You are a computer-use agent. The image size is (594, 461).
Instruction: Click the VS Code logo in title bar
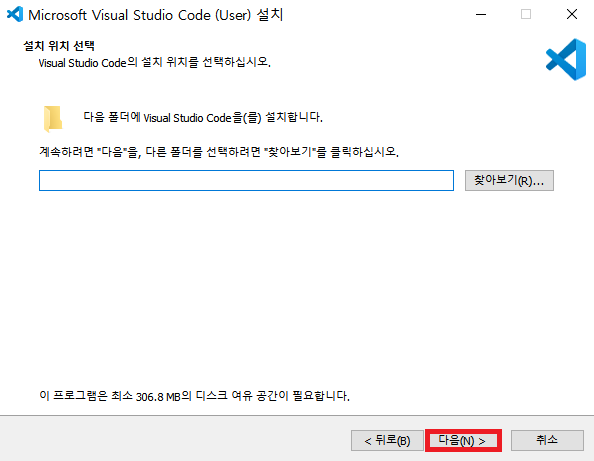[x=15, y=14]
